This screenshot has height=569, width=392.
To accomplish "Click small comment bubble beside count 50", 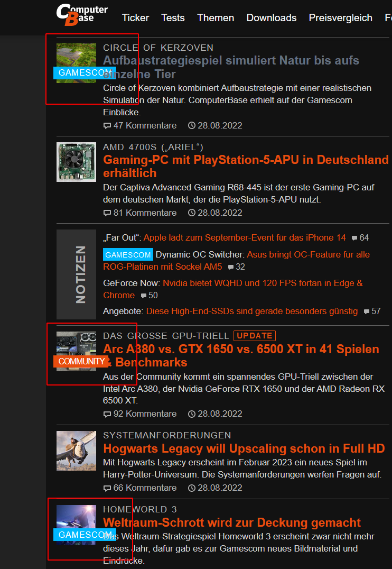I will pos(144,296).
